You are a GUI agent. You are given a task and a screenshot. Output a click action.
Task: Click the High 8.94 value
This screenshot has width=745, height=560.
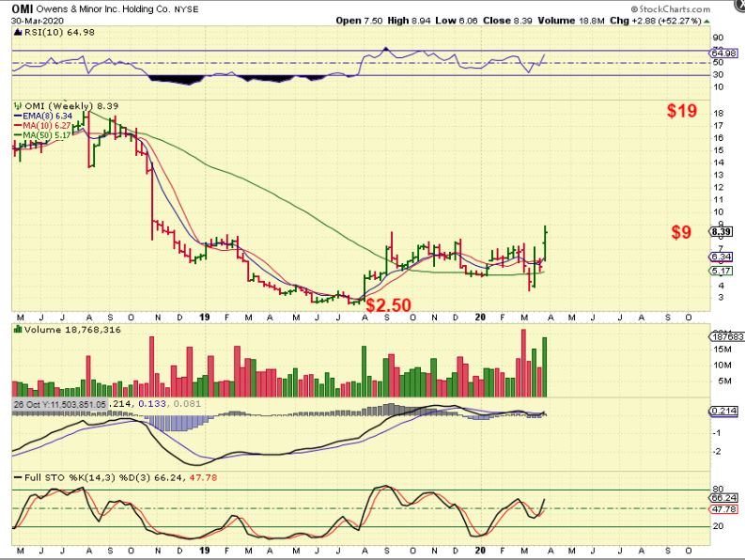click(409, 21)
